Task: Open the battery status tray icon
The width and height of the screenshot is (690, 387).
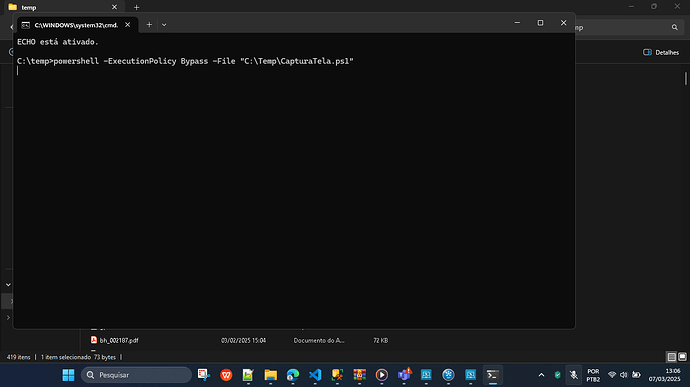Action: point(636,375)
